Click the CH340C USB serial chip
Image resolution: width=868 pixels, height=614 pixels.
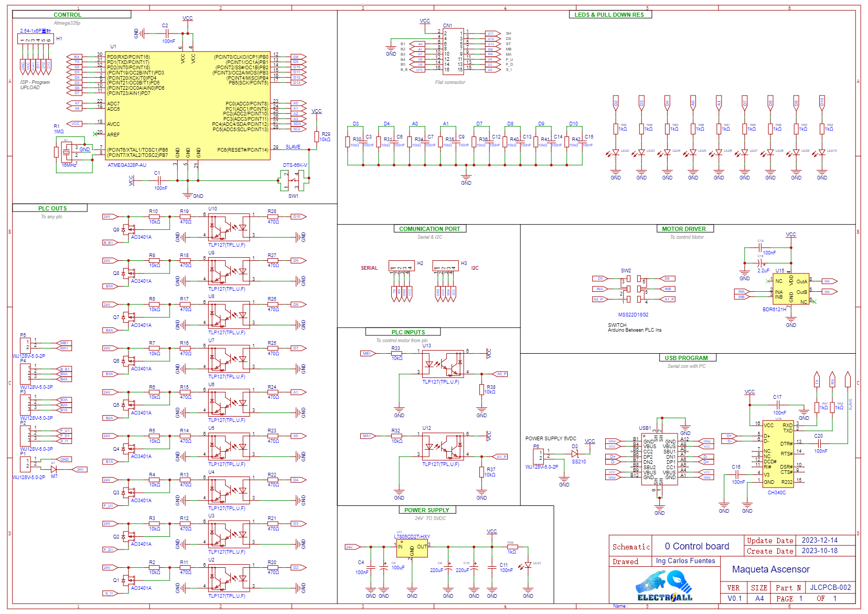778,453
